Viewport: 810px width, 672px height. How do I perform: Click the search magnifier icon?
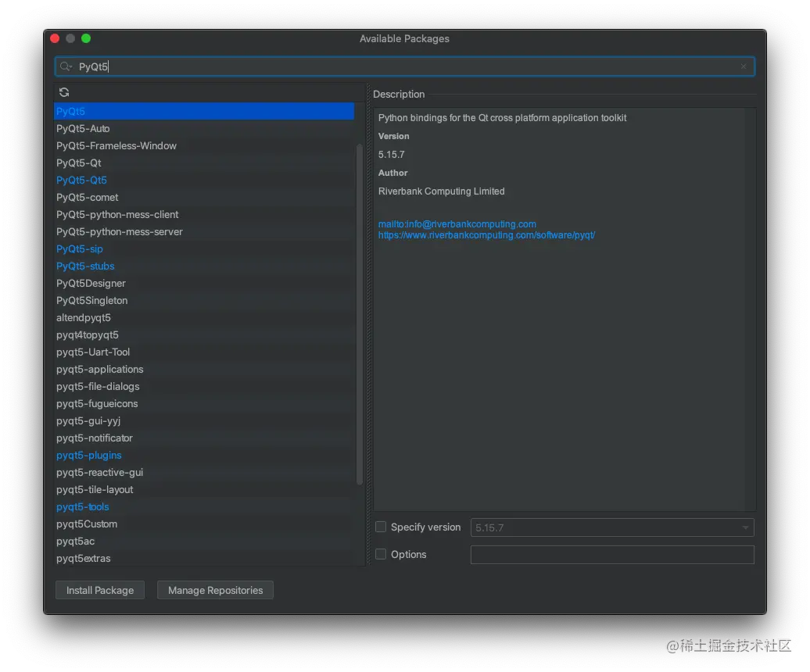[x=66, y=66]
